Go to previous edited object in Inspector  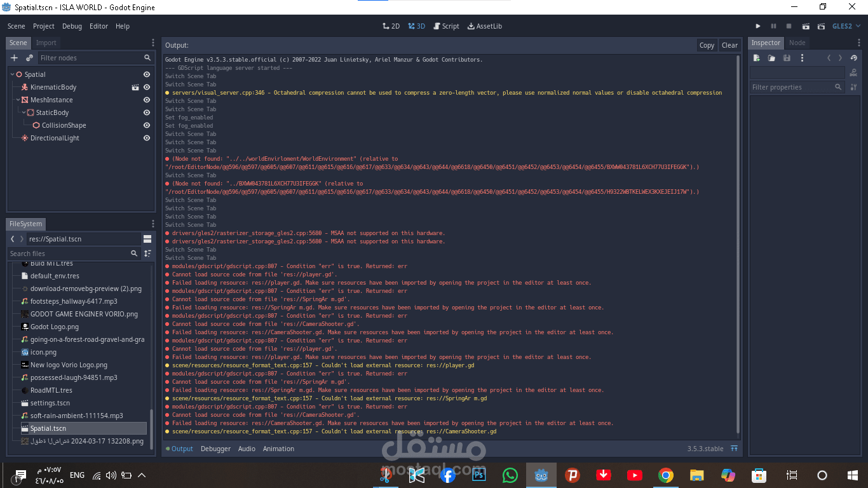pos(829,58)
